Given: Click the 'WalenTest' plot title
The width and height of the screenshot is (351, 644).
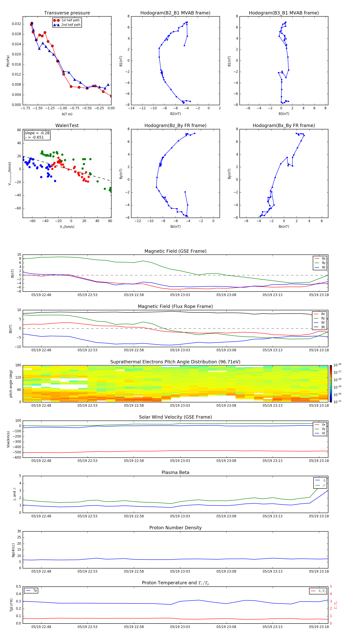Looking at the screenshot, I should (67, 125).
